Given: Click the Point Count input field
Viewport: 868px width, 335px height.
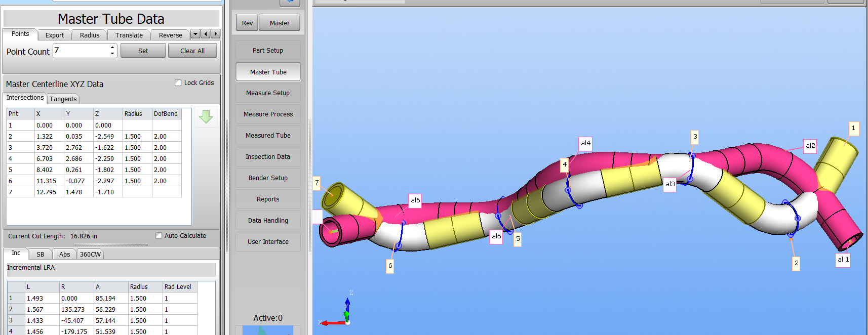Looking at the screenshot, I should [81, 51].
